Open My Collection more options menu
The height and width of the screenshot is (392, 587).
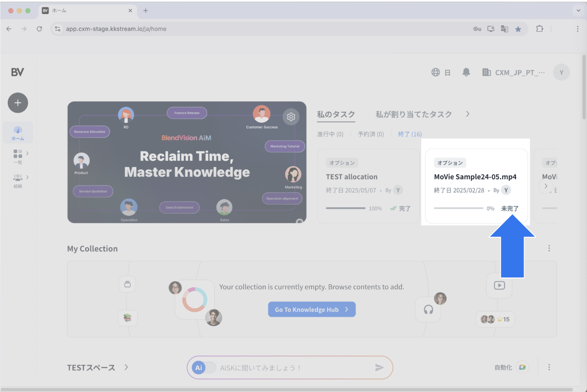[x=549, y=248]
